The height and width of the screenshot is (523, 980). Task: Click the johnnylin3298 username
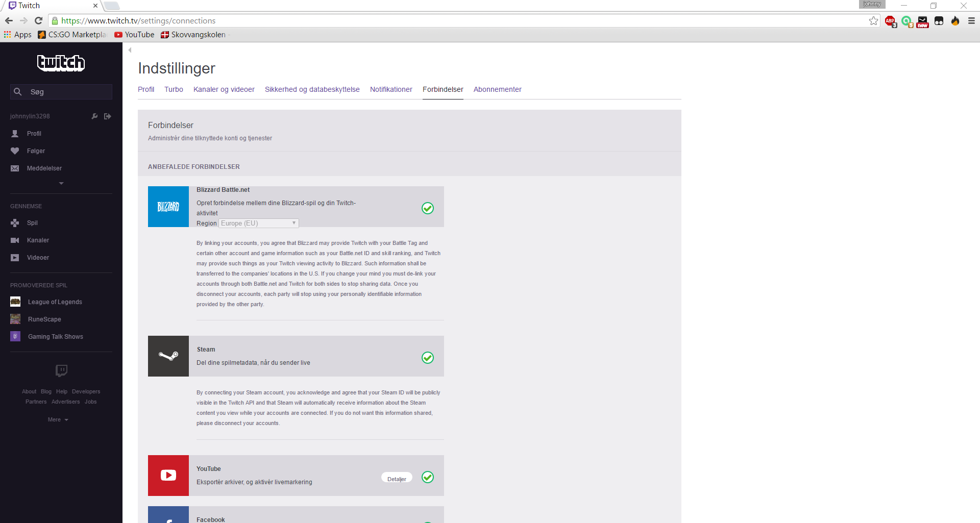coord(30,116)
